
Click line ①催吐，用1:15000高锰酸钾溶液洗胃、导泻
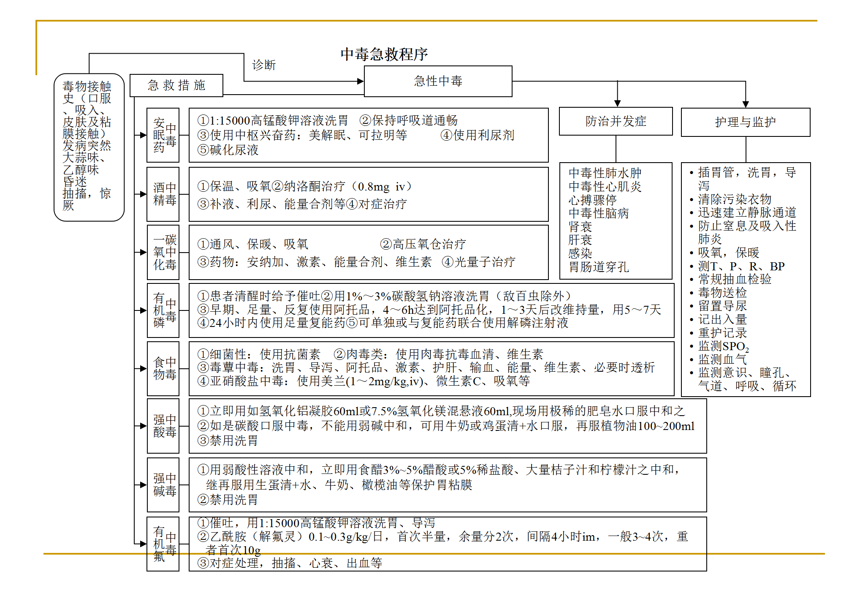(316, 523)
